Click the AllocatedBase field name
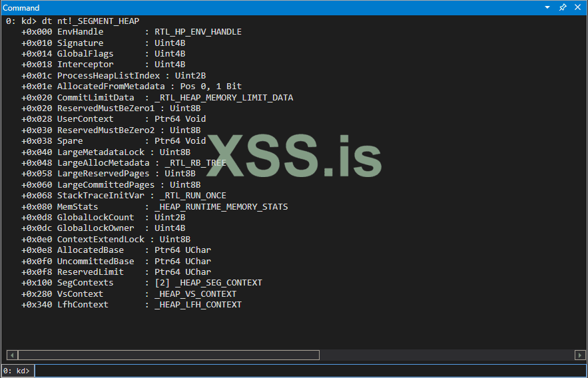 pos(91,250)
